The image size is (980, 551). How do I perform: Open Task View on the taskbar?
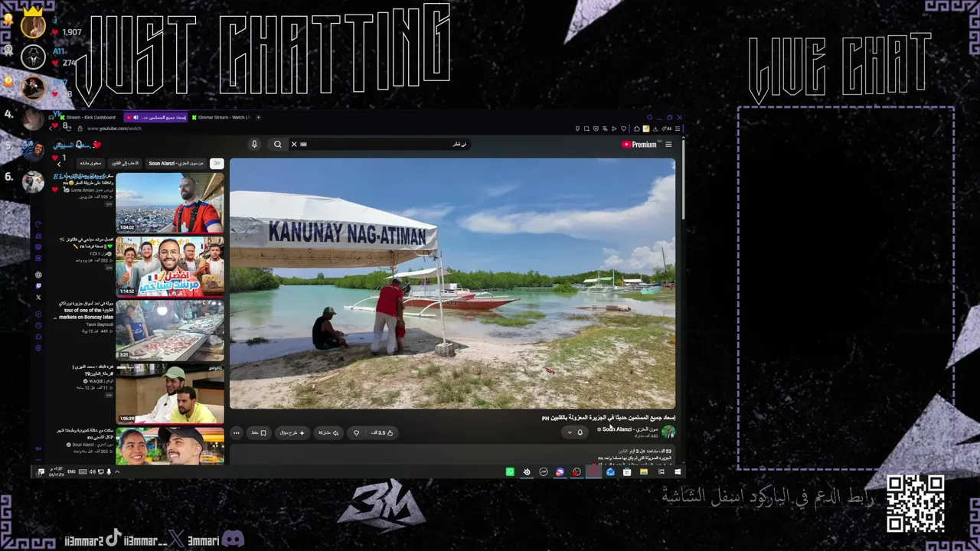point(661,472)
